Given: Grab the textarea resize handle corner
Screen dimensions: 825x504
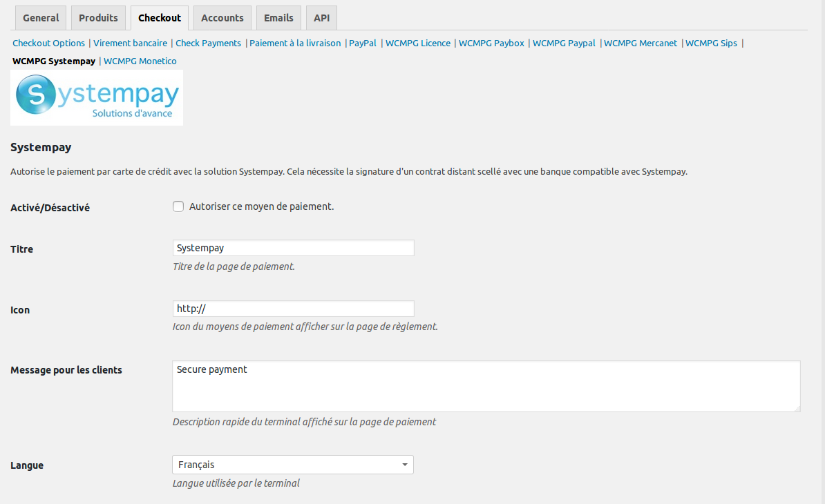Looking at the screenshot, I should pos(797,408).
